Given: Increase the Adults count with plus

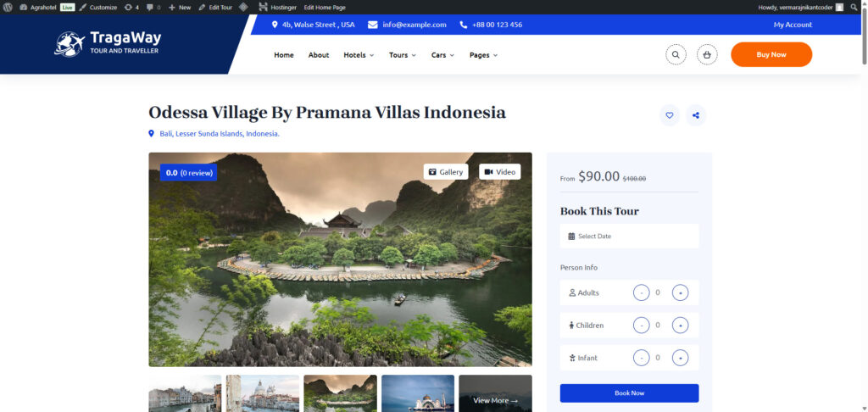Looking at the screenshot, I should click(x=681, y=292).
